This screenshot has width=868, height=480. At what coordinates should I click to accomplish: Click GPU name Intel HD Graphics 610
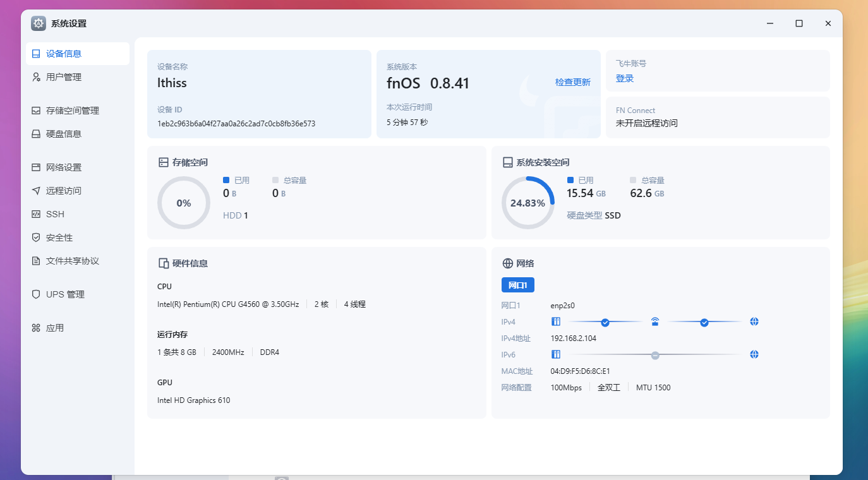[x=193, y=400]
